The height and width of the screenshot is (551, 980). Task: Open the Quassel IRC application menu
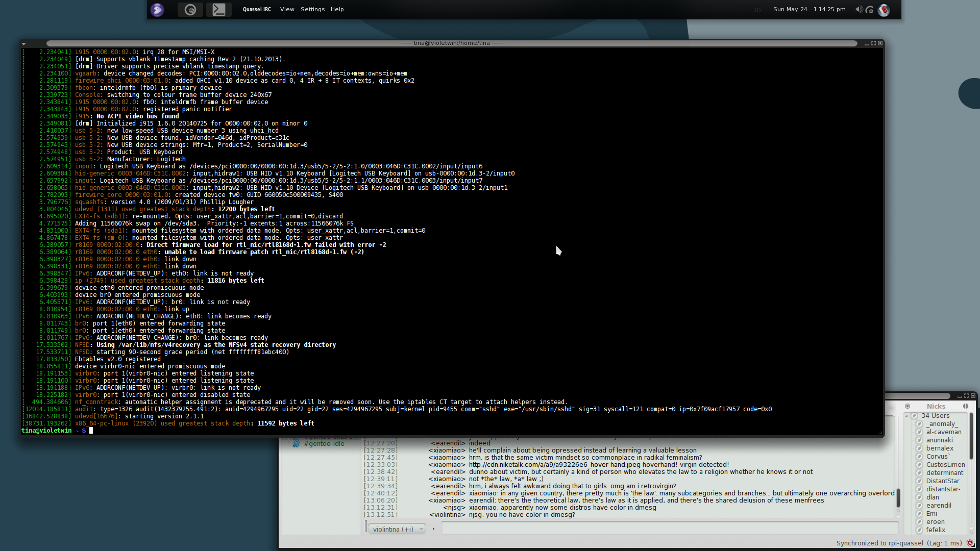point(257,9)
